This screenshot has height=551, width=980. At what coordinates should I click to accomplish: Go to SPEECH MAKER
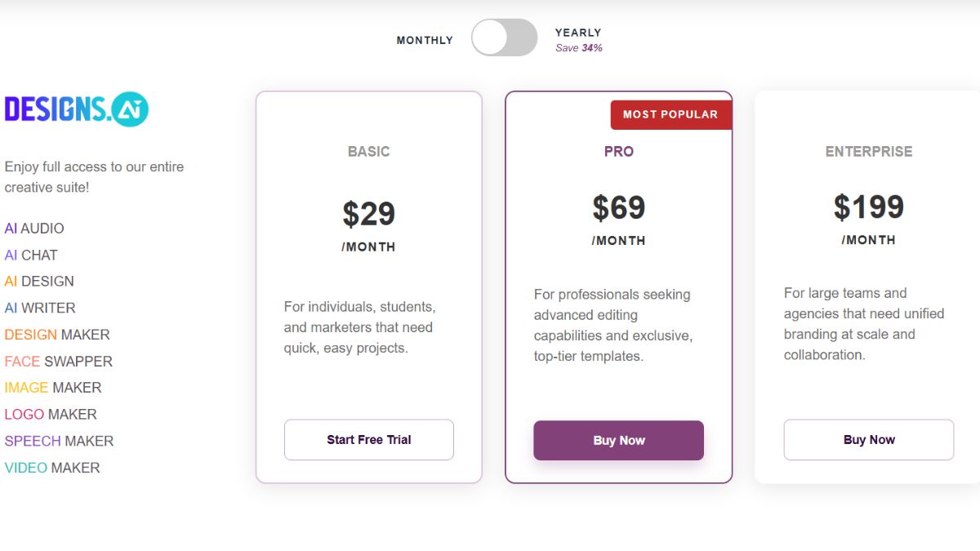tap(59, 442)
